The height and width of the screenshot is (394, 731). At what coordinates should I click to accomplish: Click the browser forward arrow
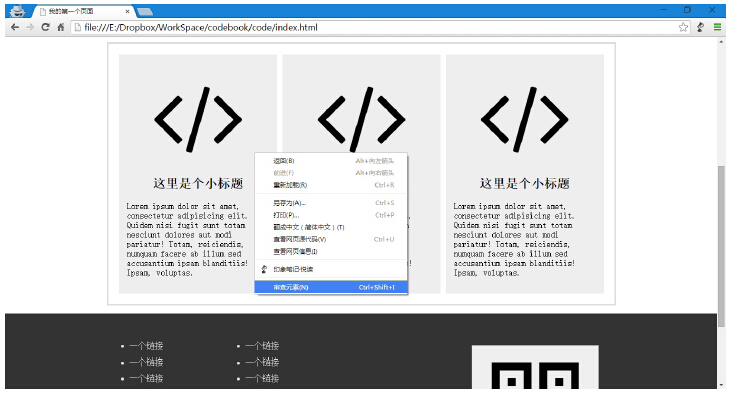click(x=30, y=28)
